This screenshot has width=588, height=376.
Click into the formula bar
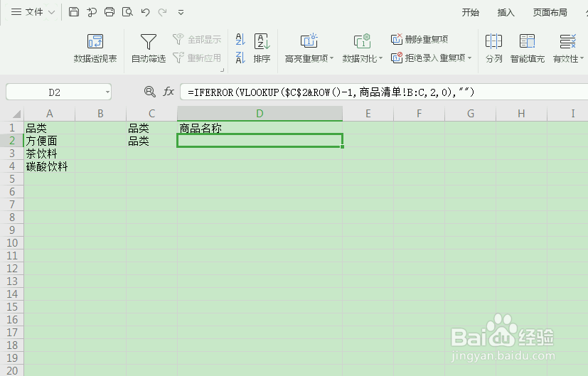click(x=384, y=92)
